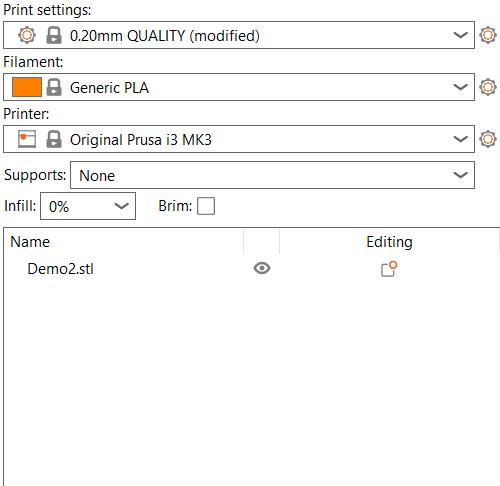Open the Supports dropdown showing None
The image size is (500, 486).
click(x=272, y=175)
